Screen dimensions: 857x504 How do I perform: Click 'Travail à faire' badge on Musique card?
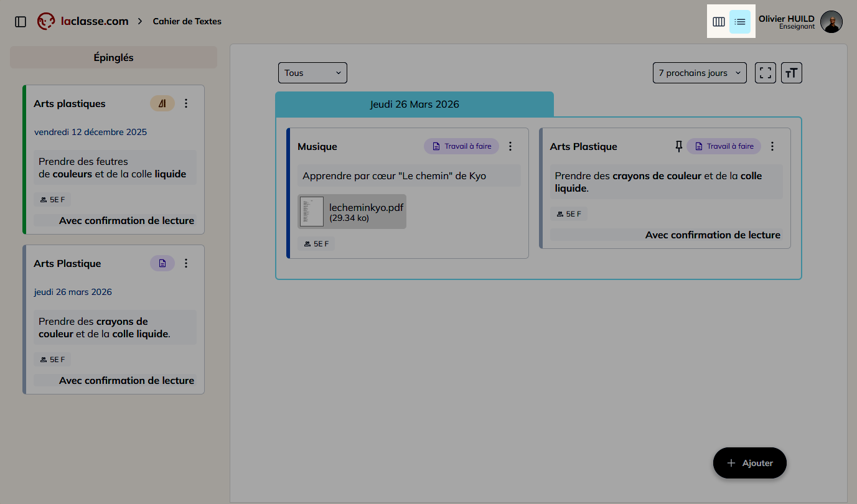[462, 146]
